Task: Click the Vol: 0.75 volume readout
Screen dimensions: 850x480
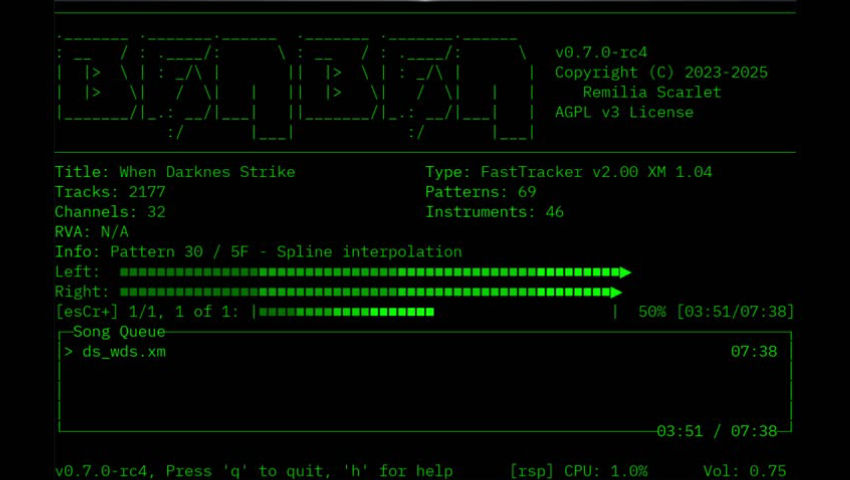Action: point(745,471)
